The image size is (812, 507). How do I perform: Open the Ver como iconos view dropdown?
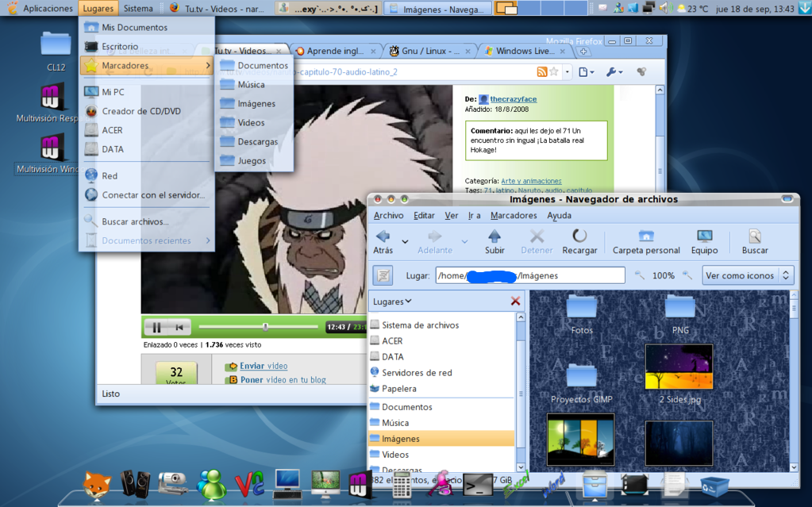747,275
